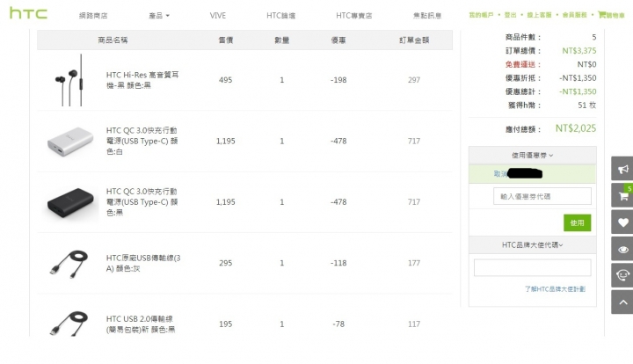Screen dimensions: 633x364
Task: Click the scroll-to-top arrow icon
Action: coord(622,301)
